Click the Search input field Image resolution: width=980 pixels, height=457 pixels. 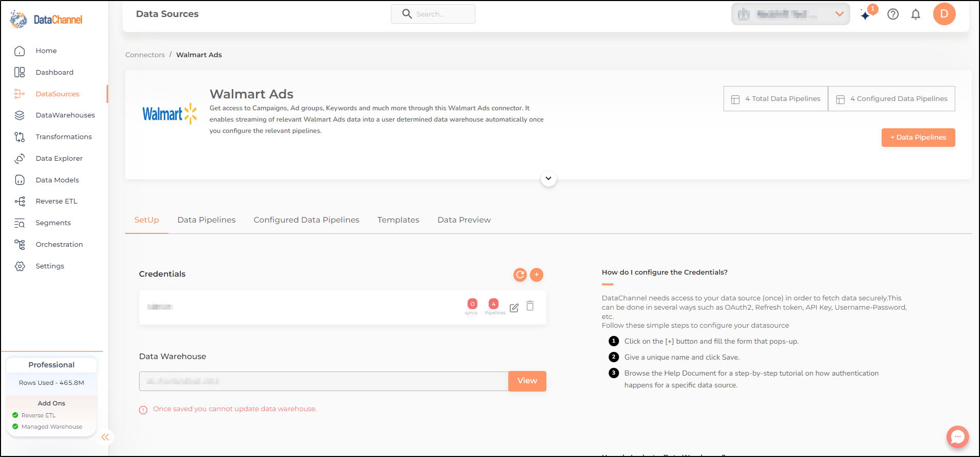coord(433,14)
